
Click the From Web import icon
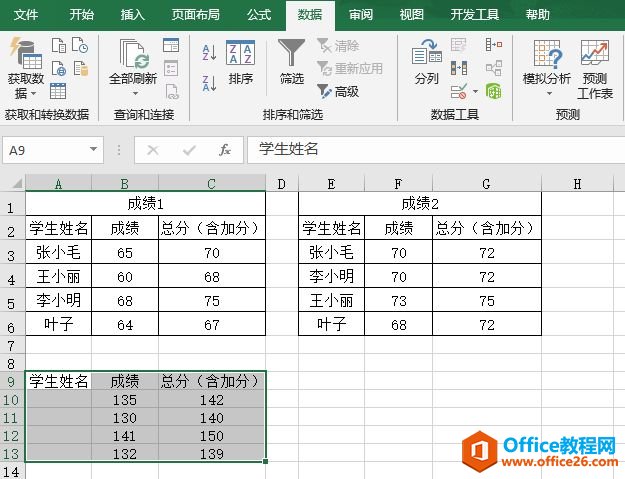click(x=59, y=69)
